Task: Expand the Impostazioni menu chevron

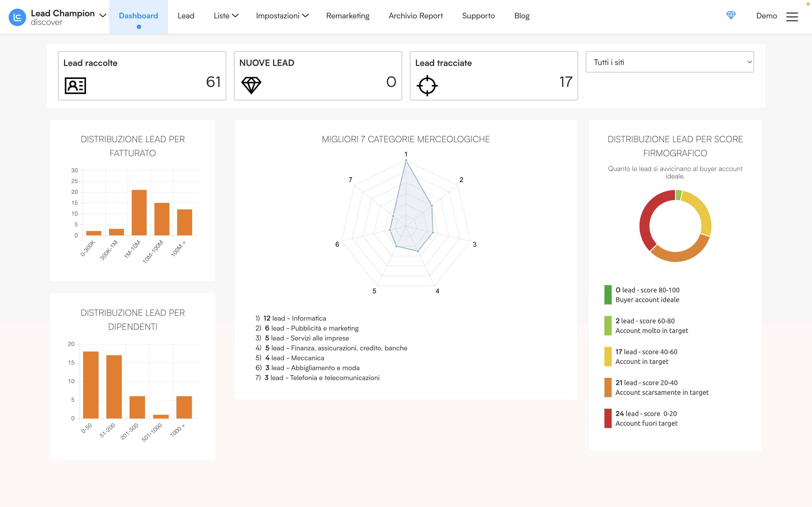Action: (306, 15)
